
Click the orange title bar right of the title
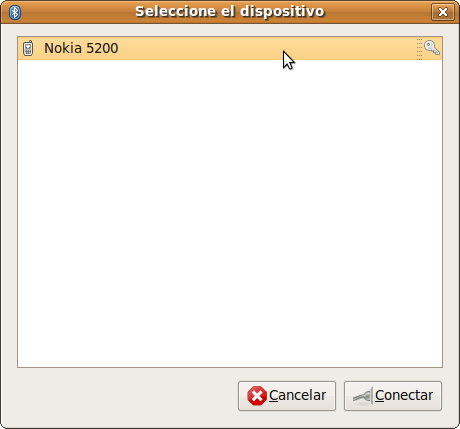tap(377, 12)
